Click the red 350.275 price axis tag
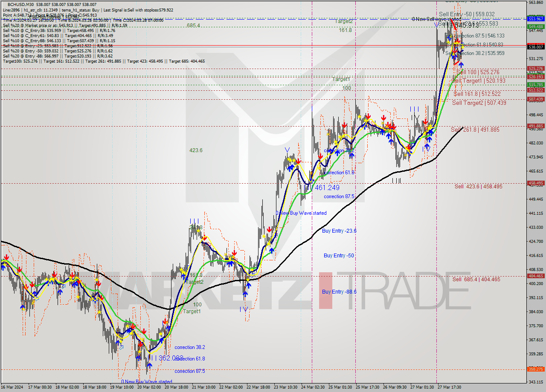546x392 pixels. click(536, 369)
